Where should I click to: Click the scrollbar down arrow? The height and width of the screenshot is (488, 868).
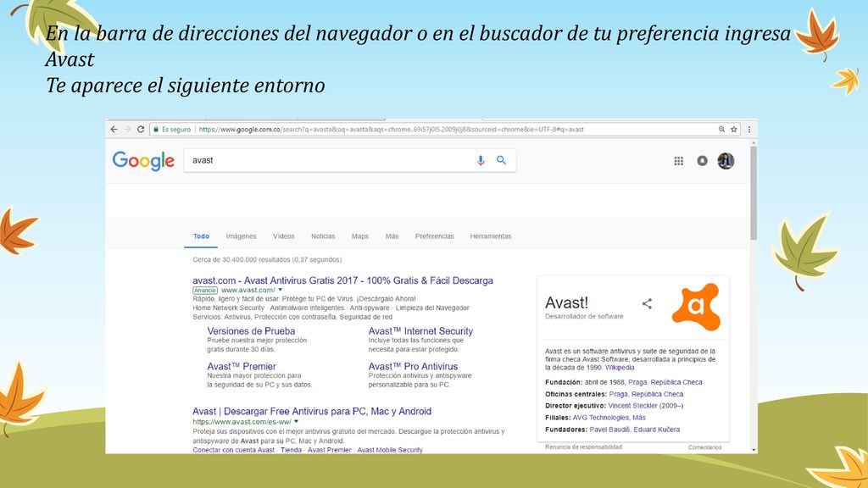754,451
